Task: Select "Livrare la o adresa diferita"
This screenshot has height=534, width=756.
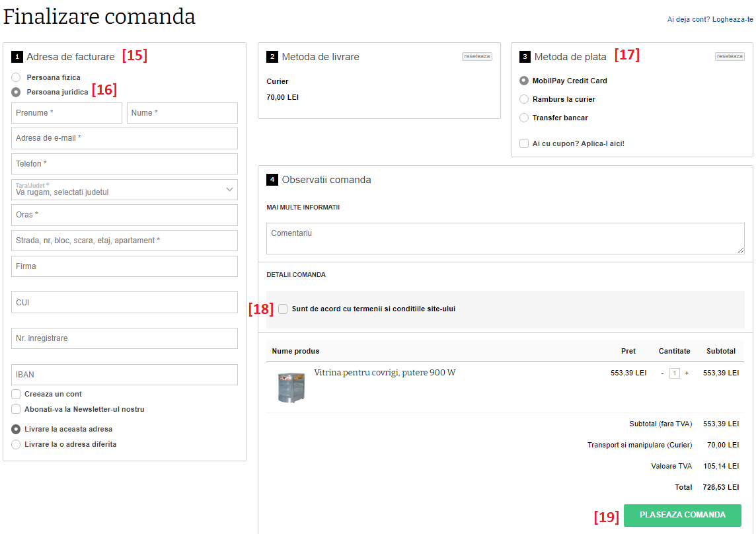Action: (15, 444)
